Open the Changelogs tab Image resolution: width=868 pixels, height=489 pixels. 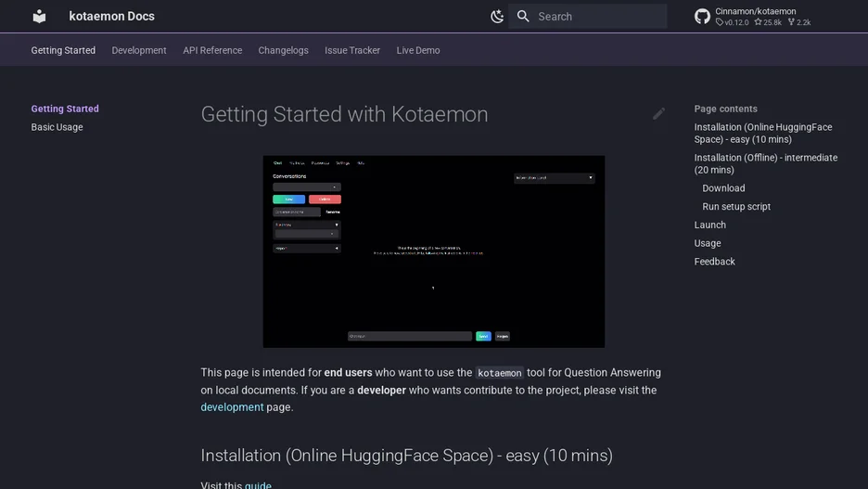(x=284, y=50)
